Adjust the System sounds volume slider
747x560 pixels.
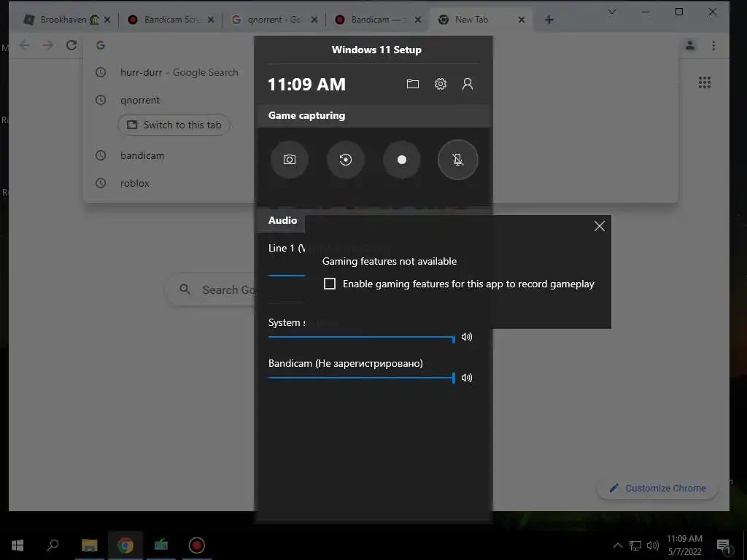pos(361,337)
